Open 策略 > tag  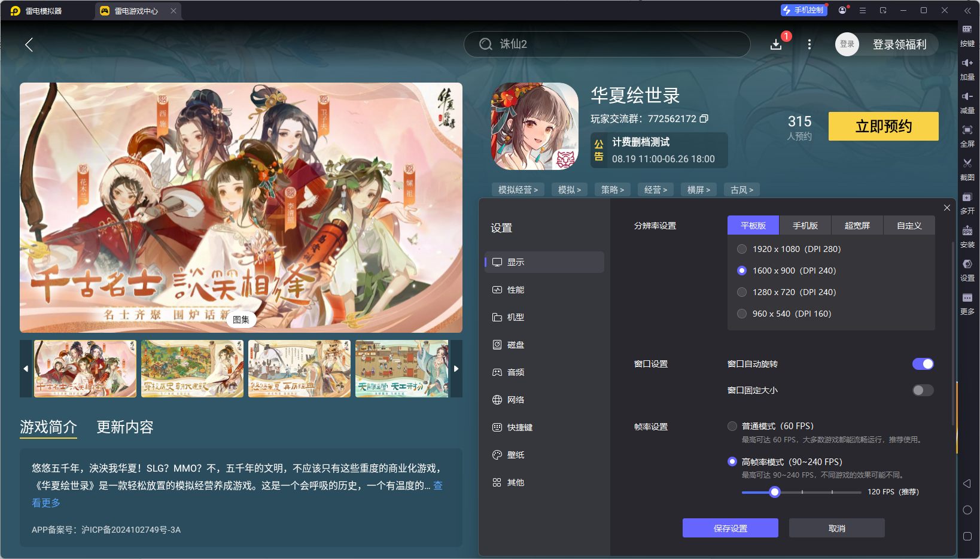[613, 190]
